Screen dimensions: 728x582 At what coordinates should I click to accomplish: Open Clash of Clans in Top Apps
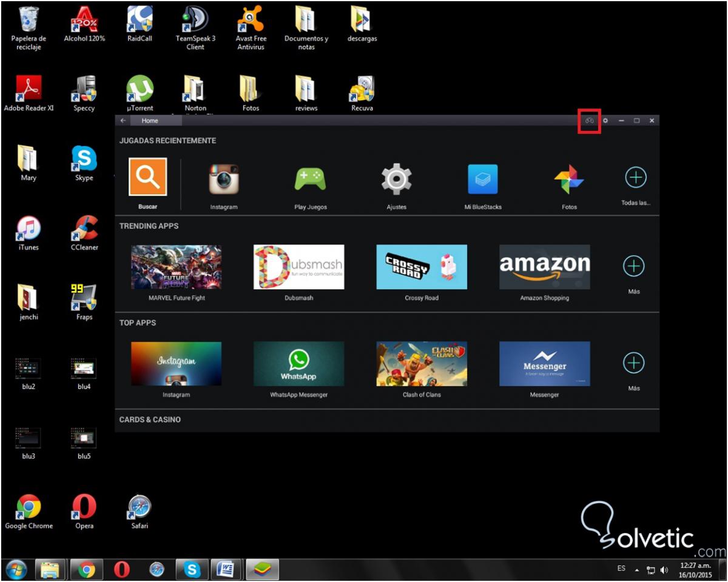(422, 364)
